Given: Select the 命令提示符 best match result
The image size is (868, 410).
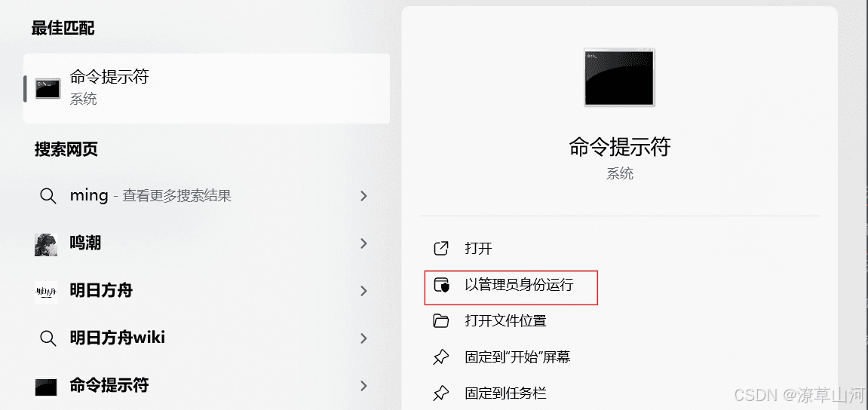Looking at the screenshot, I should pyautogui.click(x=207, y=88).
